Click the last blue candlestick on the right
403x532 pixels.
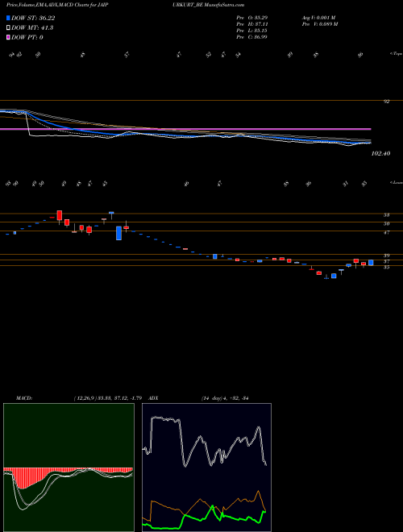point(371,263)
